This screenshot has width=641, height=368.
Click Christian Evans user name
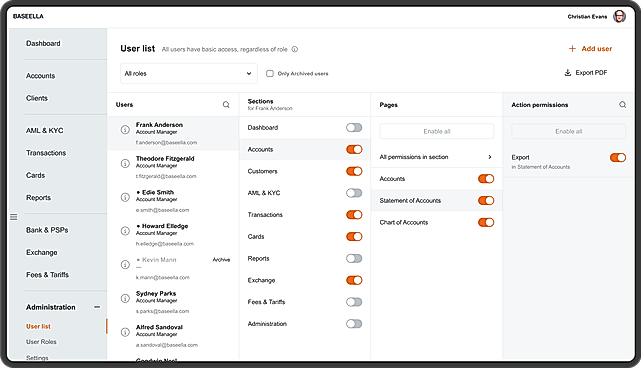(587, 17)
